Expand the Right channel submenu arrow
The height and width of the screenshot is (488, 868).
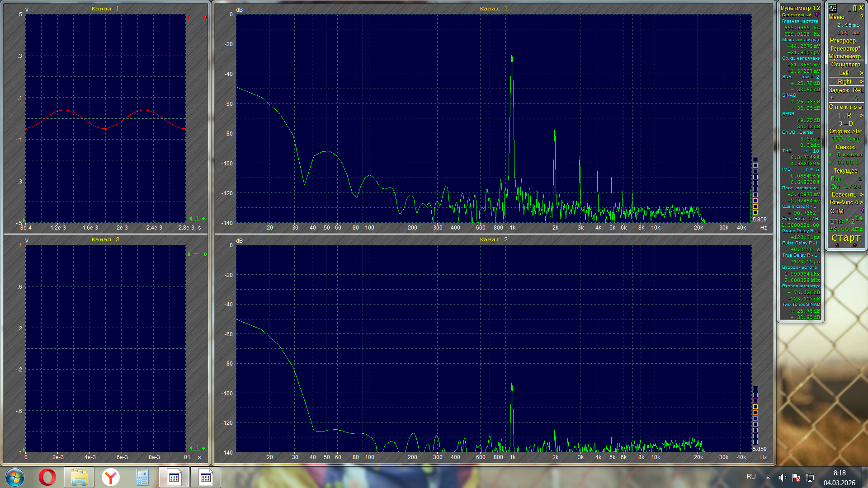click(861, 81)
